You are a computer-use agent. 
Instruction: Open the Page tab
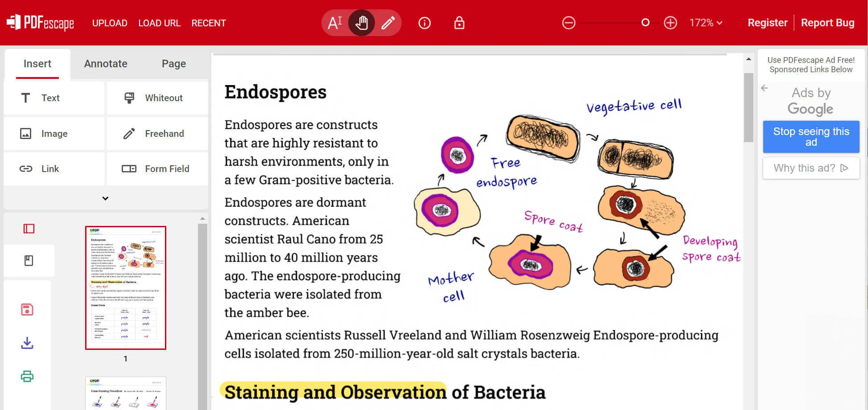pyautogui.click(x=174, y=64)
